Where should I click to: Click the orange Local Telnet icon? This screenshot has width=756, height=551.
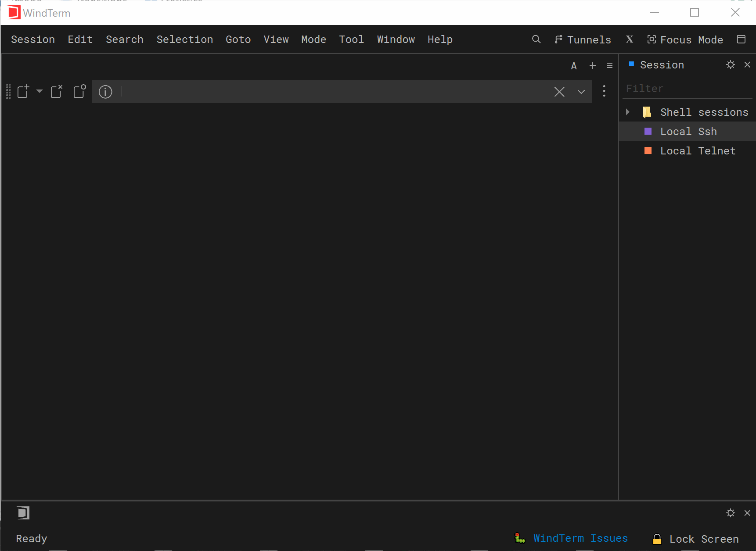(648, 150)
